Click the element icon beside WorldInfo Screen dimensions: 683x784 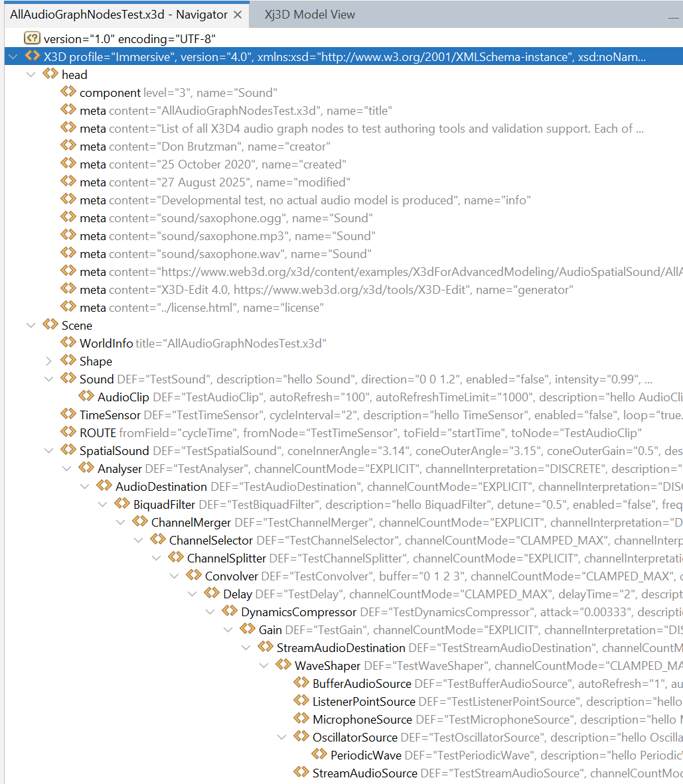[68, 342]
